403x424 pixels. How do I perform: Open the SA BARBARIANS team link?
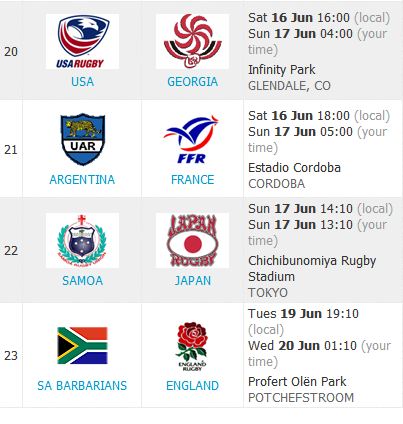click(82, 386)
